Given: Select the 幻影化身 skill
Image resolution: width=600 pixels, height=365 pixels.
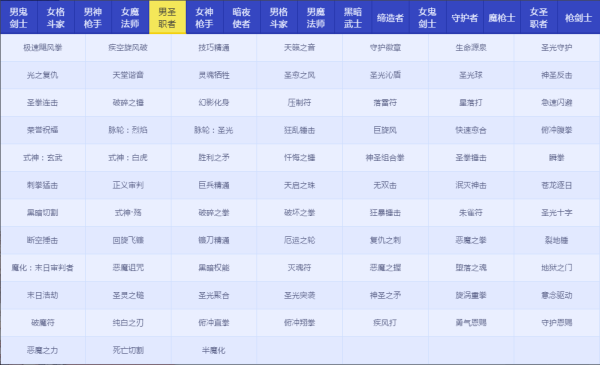Looking at the screenshot, I should click(214, 103).
